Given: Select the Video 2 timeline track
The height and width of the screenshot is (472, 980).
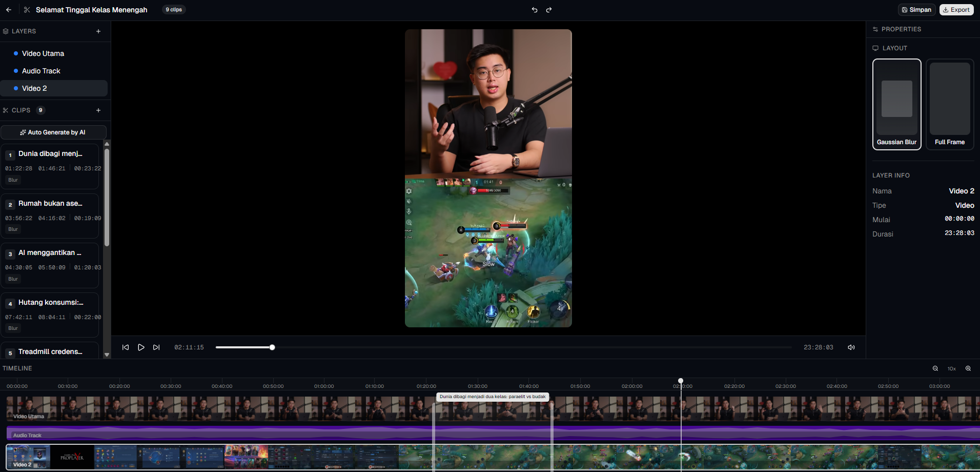Looking at the screenshot, I should tap(493, 457).
